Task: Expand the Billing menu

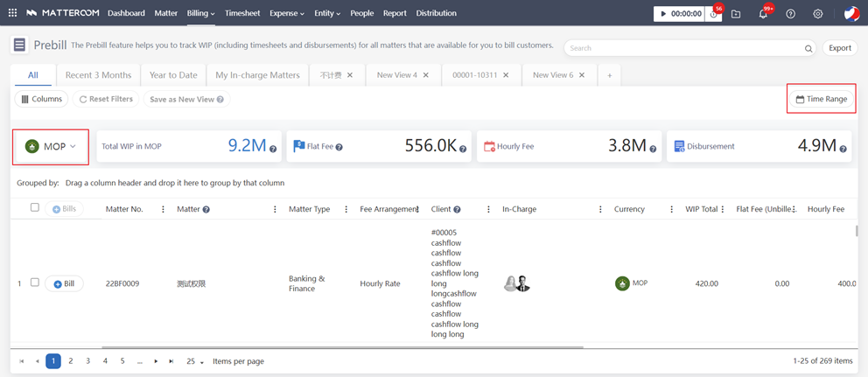Action: 200,13
